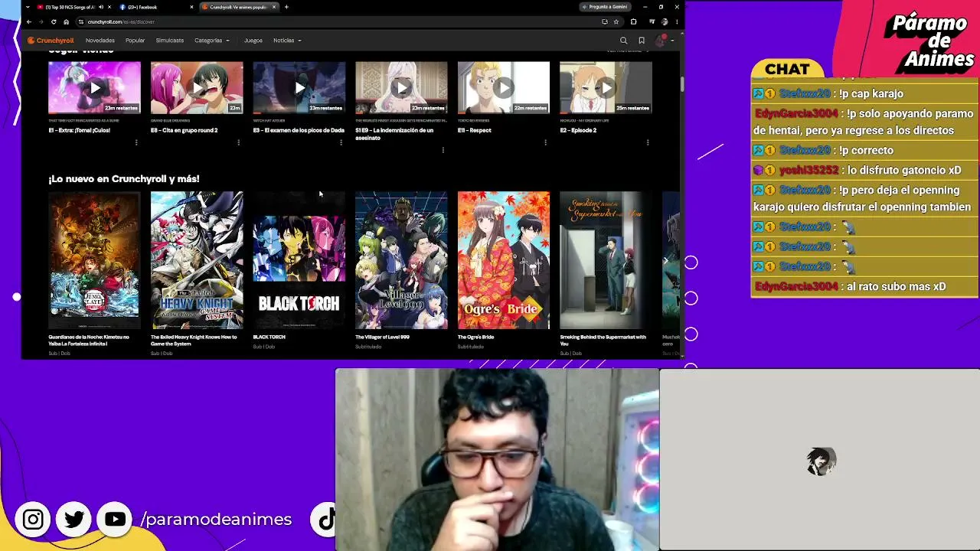Viewport: 980px width, 551px height.
Task: Open the YouTube social icon
Action: click(x=116, y=520)
